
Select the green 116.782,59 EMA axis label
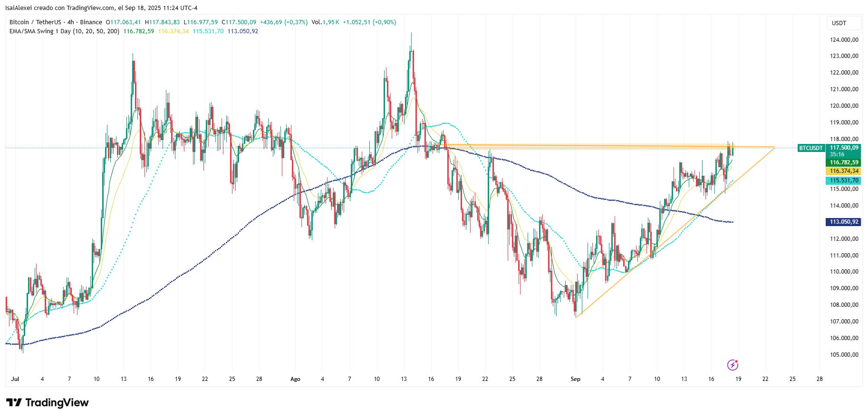click(844, 162)
